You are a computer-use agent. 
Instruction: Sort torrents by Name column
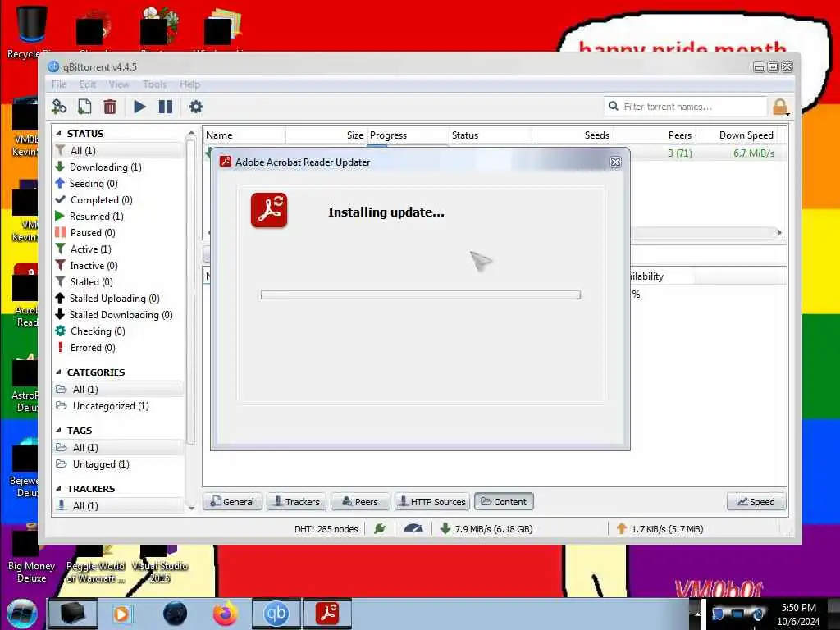click(x=244, y=135)
